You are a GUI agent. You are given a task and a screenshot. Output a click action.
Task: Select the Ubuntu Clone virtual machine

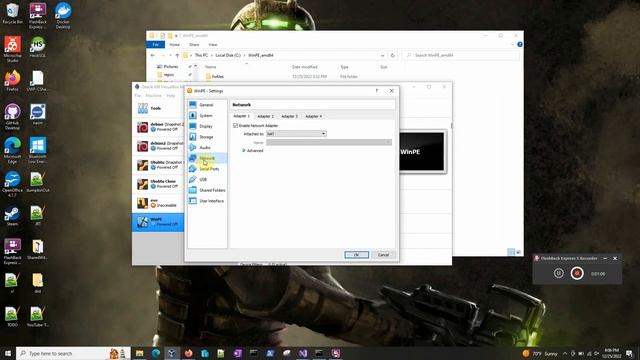(x=158, y=184)
